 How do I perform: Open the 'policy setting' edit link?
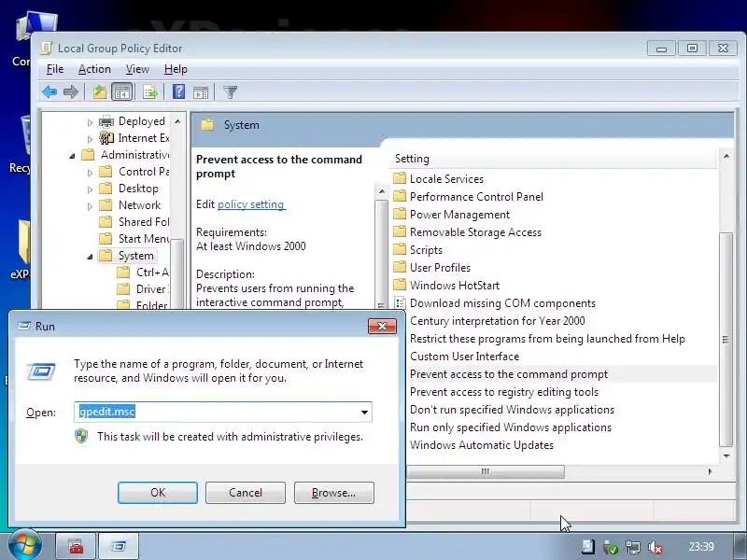(x=251, y=204)
